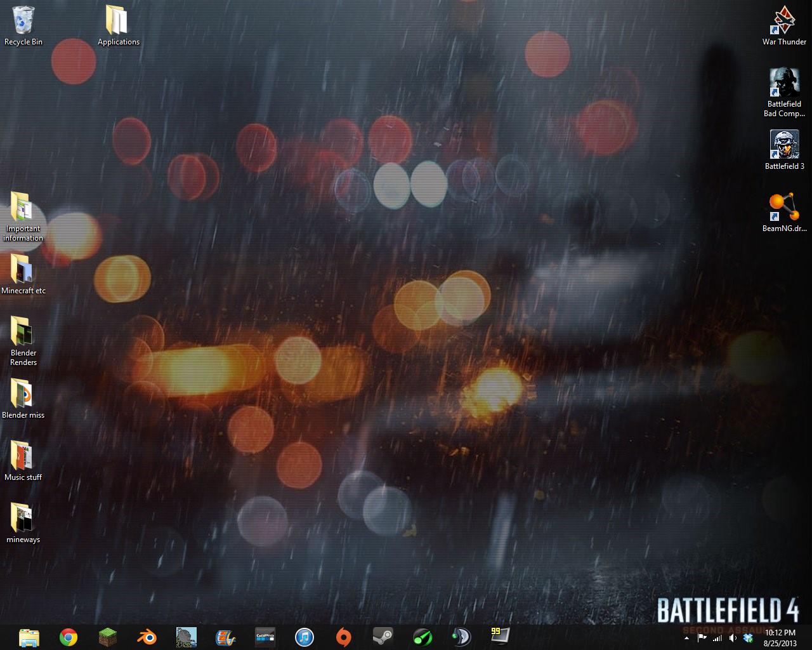812x650 pixels.
Task: Launch Origin from the taskbar
Action: (344, 637)
